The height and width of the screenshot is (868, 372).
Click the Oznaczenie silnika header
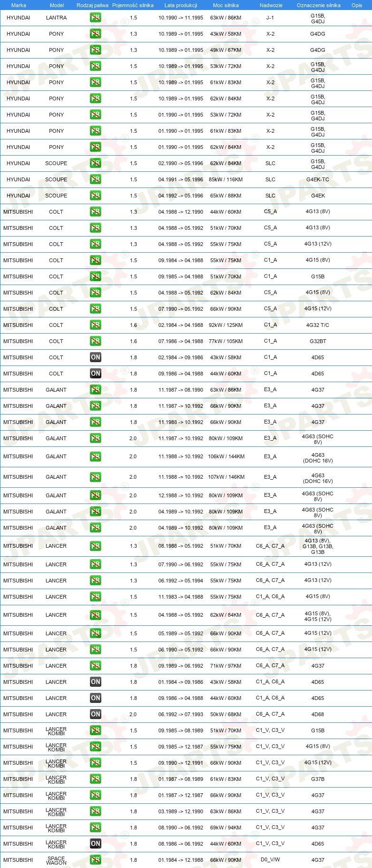[319, 5]
